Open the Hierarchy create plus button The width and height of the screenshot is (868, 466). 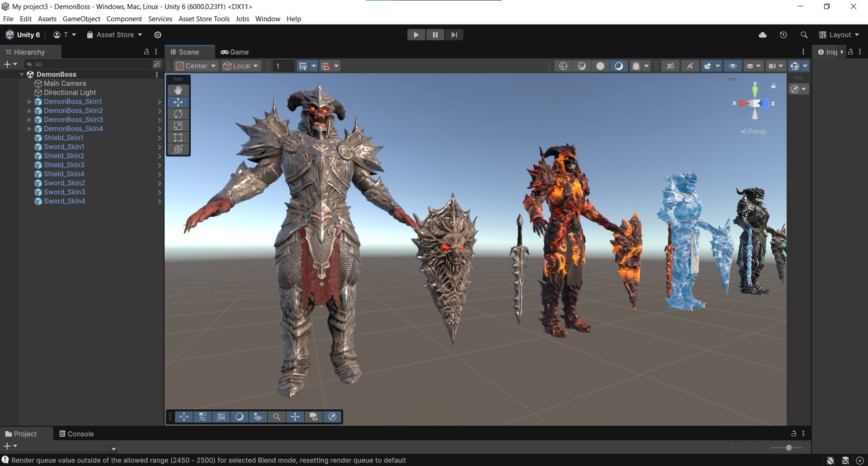[10, 65]
